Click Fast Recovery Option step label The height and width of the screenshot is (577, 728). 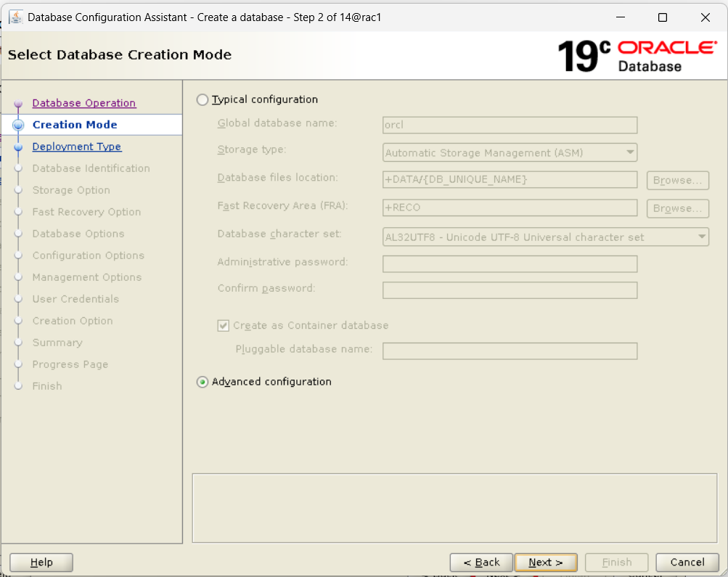[x=86, y=212]
